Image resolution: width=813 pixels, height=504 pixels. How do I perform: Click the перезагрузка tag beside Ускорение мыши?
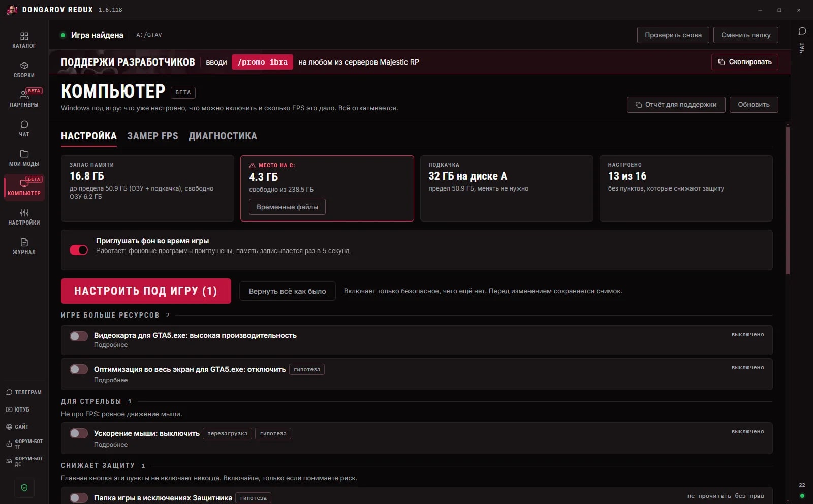pyautogui.click(x=227, y=433)
